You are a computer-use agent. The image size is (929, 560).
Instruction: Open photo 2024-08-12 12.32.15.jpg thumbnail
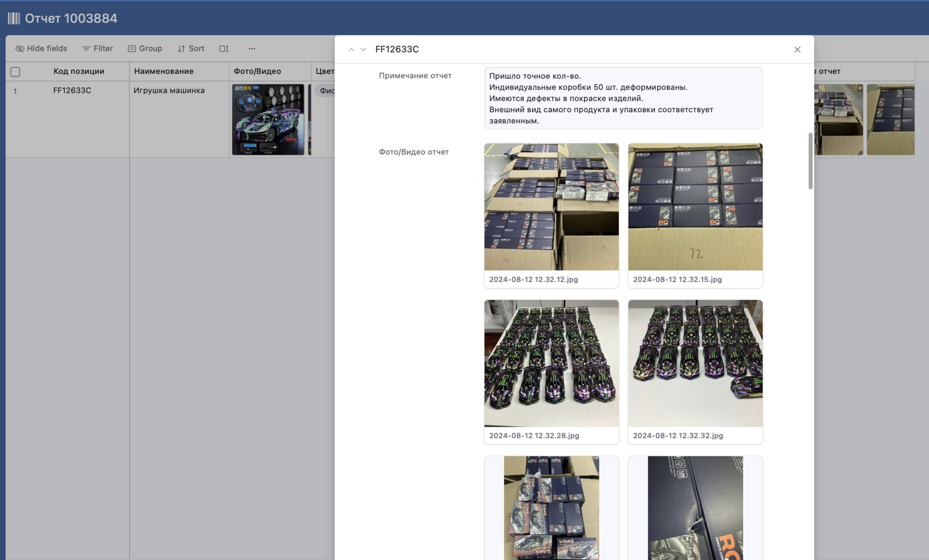pos(695,207)
